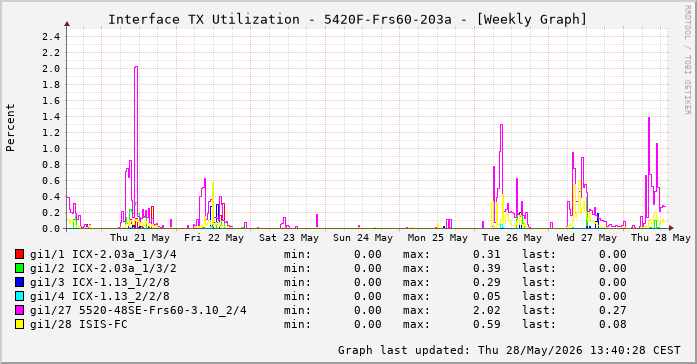
Task: Click the red gi1/1 legend swatch
Action: (x=19, y=254)
